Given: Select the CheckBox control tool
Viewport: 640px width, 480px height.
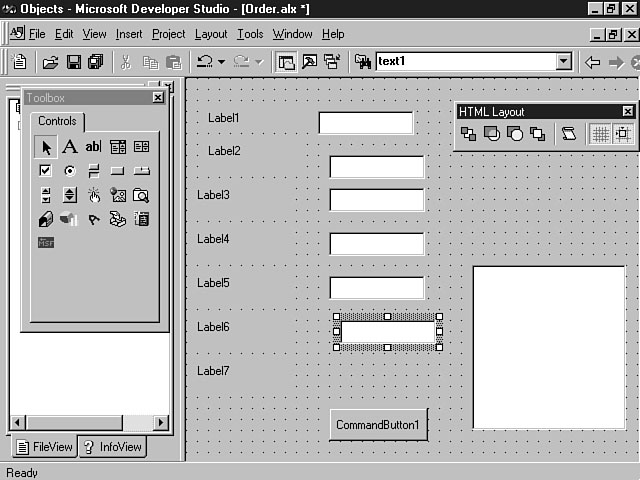Looking at the screenshot, I should pos(46,171).
